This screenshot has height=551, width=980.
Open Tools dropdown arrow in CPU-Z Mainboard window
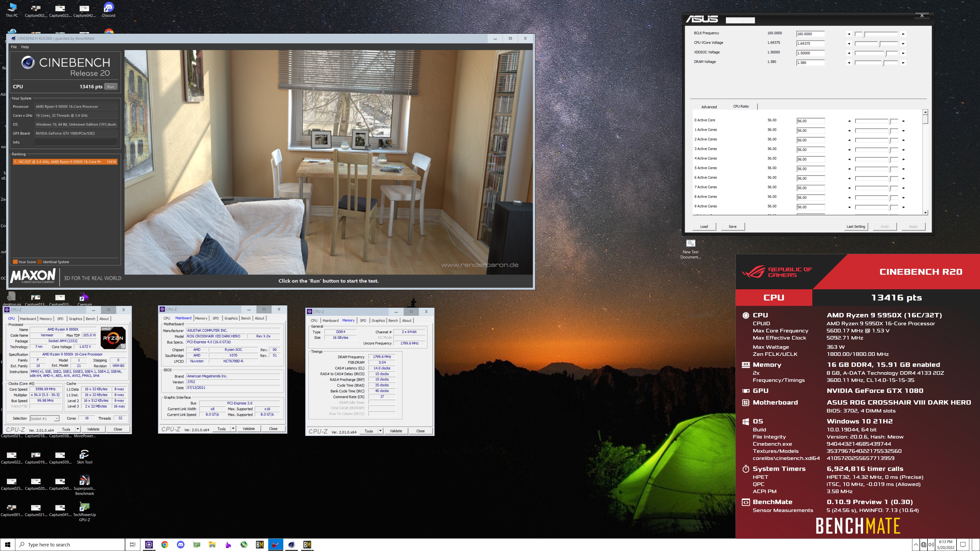[233, 429]
